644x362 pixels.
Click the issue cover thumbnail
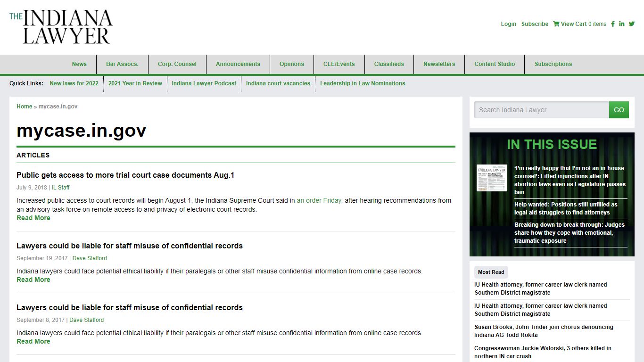pos(492,178)
